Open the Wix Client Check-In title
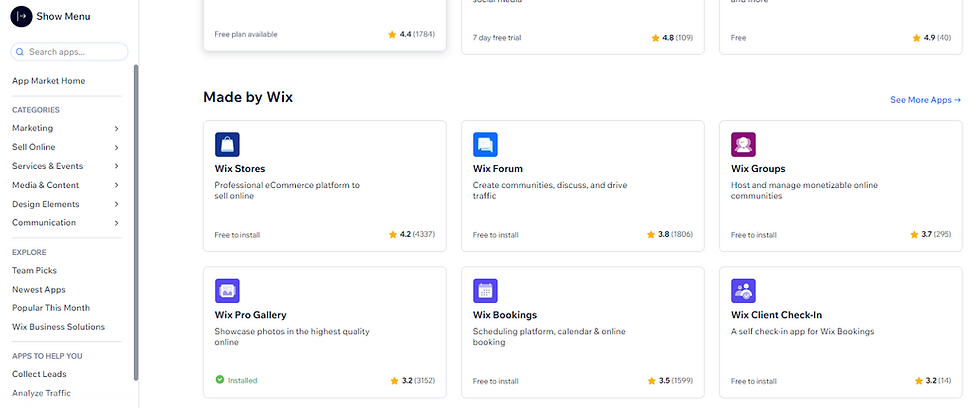This screenshot has height=408, width=980. click(776, 315)
